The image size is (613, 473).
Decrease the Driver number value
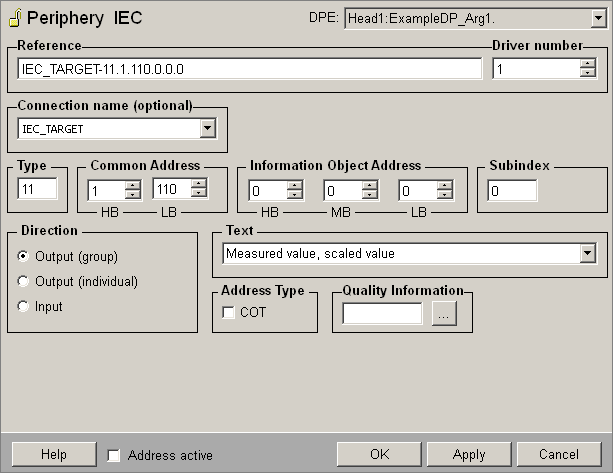point(587,73)
